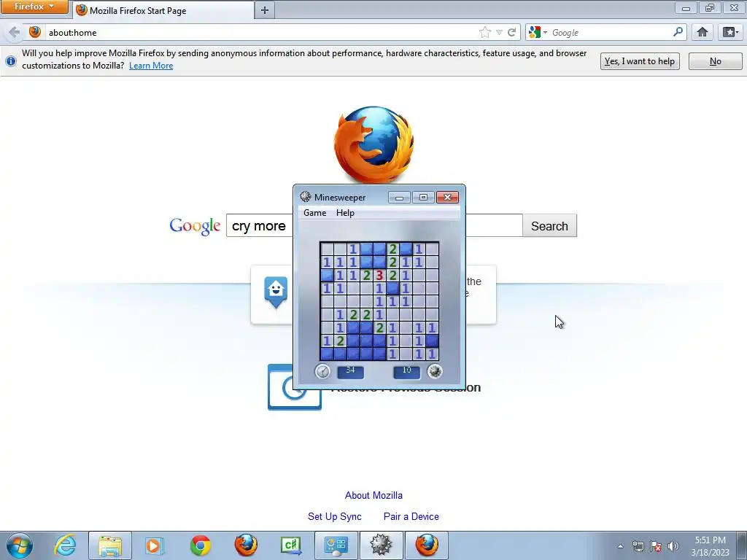Focus the about:home address bar field
Screen dimensions: 747x560
262,32
